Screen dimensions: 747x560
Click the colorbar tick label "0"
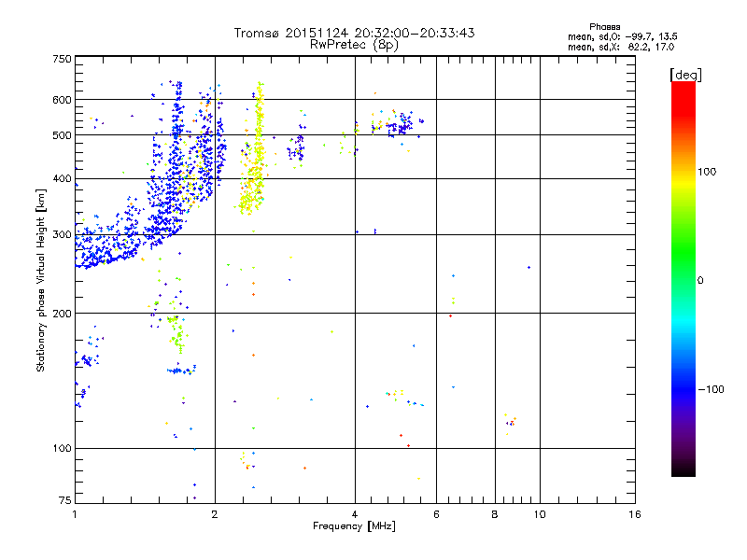point(700,281)
